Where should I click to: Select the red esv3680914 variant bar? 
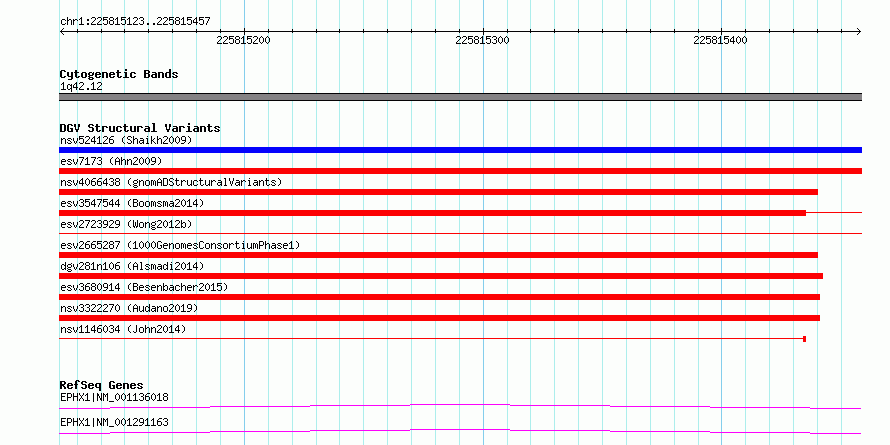(439, 297)
